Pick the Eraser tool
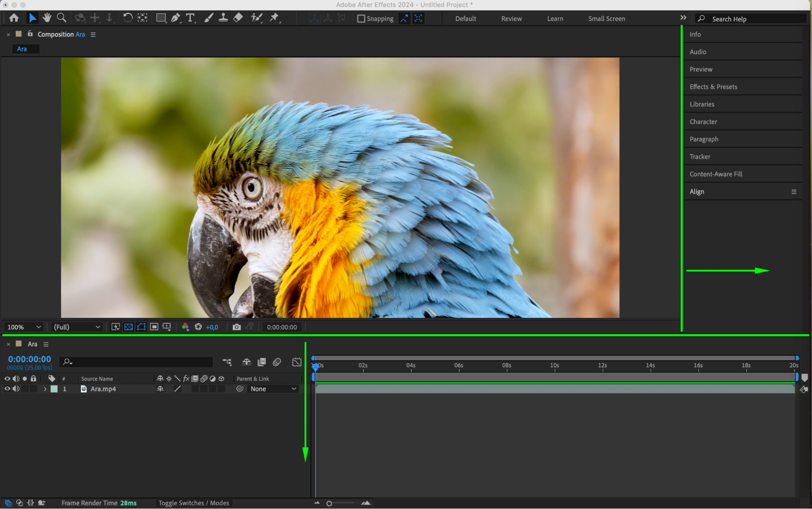 238,18
